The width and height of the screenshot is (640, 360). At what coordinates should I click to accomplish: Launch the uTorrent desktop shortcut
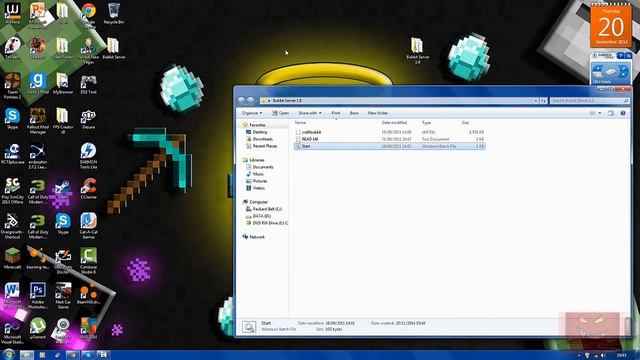(x=38, y=329)
